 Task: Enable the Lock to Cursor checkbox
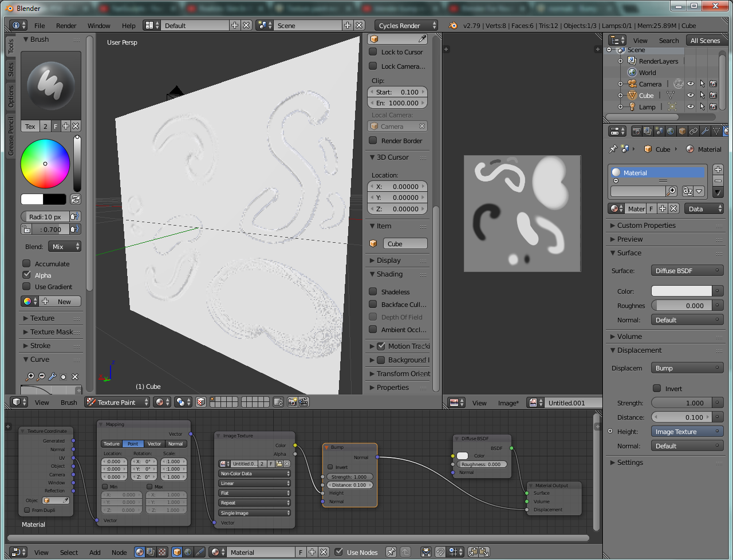pyautogui.click(x=373, y=52)
